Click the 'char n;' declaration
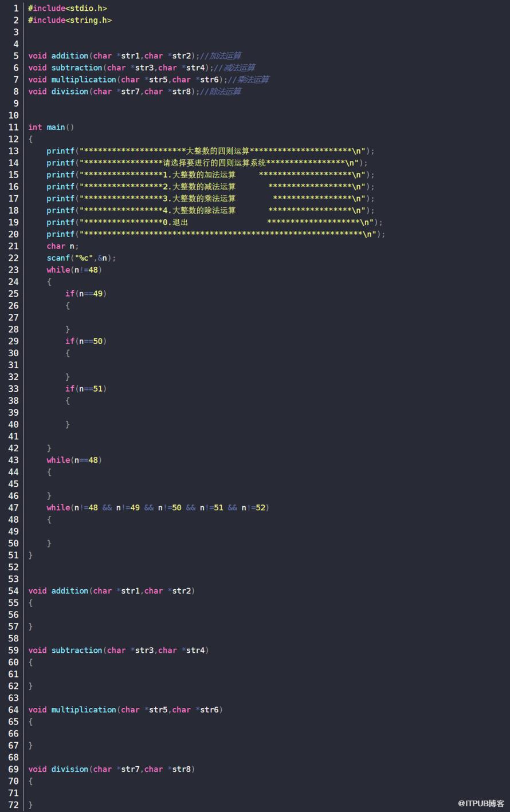Image resolution: width=510 pixels, height=812 pixels. point(62,246)
